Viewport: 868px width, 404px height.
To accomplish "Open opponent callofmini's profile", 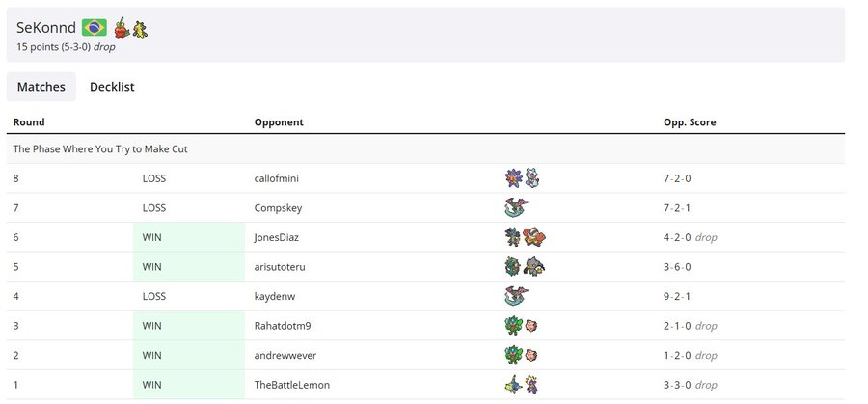I will point(277,178).
